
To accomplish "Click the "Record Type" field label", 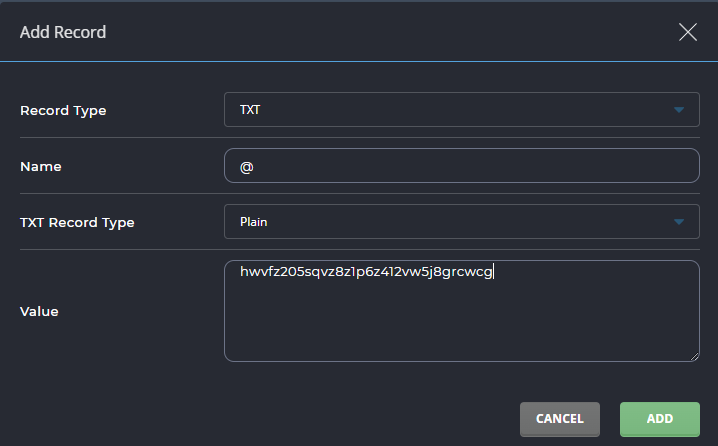I will tap(63, 110).
